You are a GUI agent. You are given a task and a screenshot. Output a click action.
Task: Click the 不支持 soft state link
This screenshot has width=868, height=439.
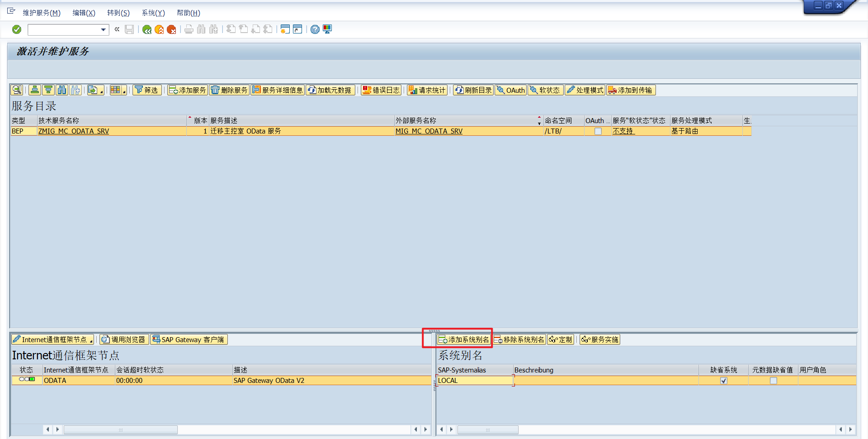click(623, 131)
